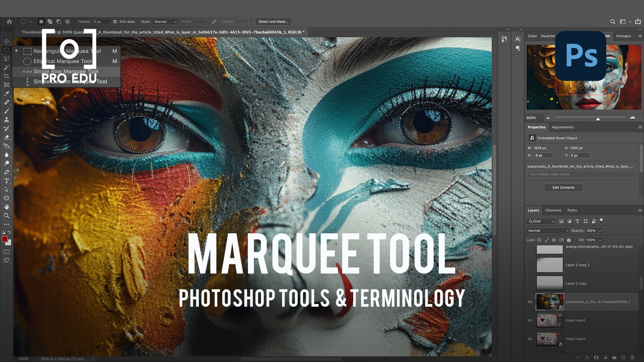Image resolution: width=644 pixels, height=362 pixels.
Task: Activate the Type tool
Action: click(x=7, y=181)
